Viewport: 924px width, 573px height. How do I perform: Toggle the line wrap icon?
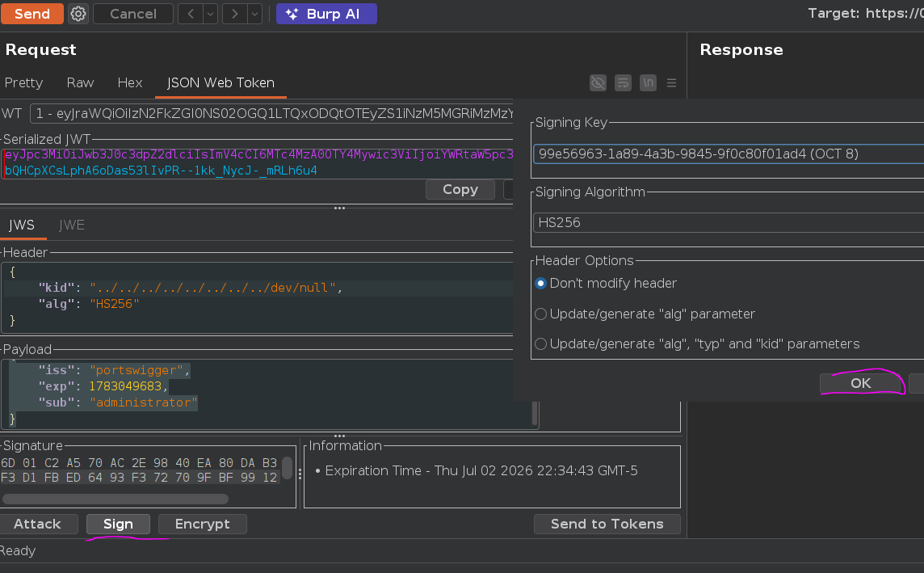click(x=623, y=82)
